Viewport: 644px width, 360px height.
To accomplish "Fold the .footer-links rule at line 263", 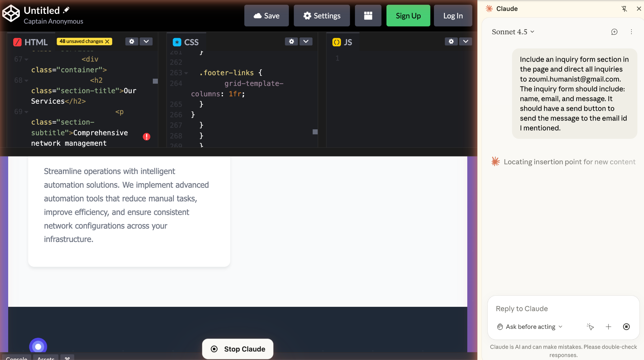I will [x=186, y=73].
